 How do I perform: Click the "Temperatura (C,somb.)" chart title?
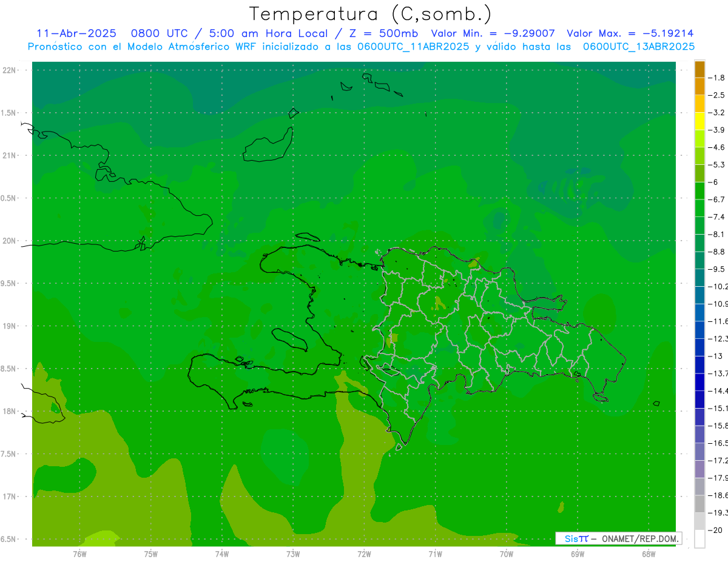pos(370,14)
